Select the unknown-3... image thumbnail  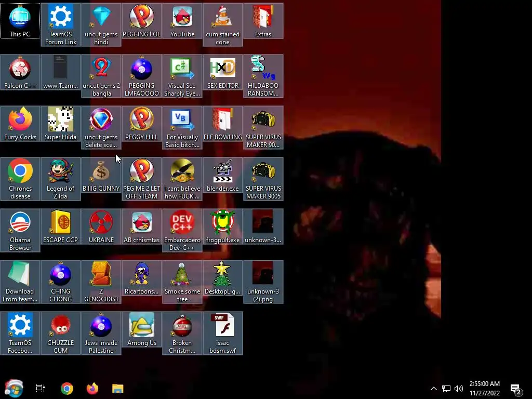pos(263,227)
